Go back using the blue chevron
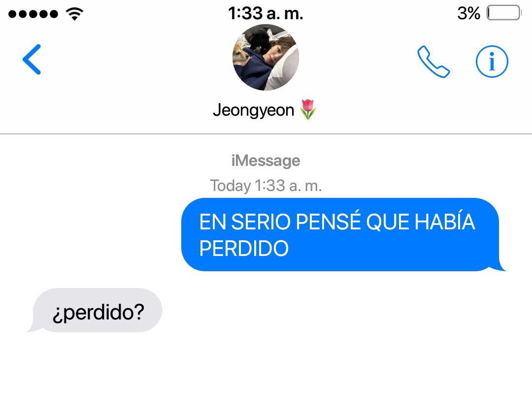 click(32, 60)
